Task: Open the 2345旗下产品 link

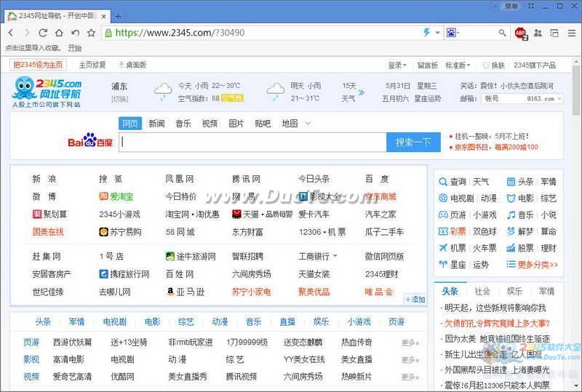Action: click(x=535, y=65)
